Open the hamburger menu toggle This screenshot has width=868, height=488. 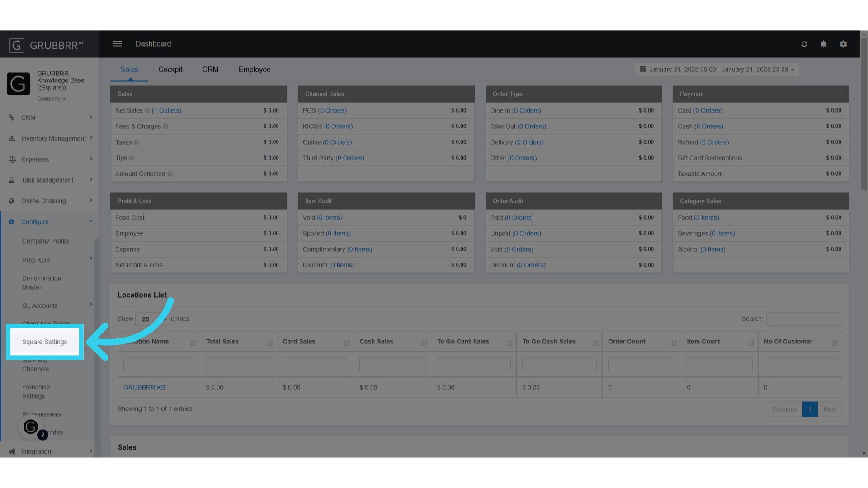118,44
